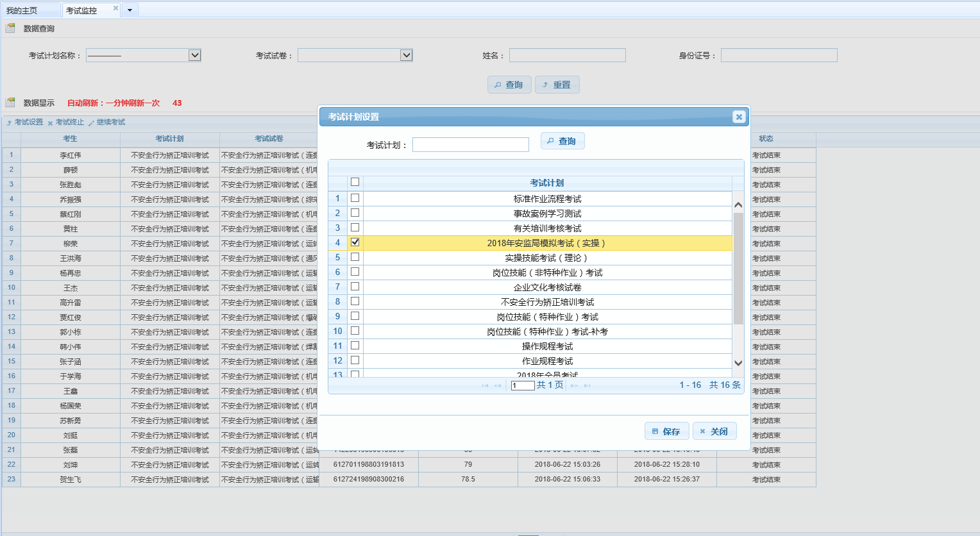Click the 考试终止 toolbar icon

51,122
